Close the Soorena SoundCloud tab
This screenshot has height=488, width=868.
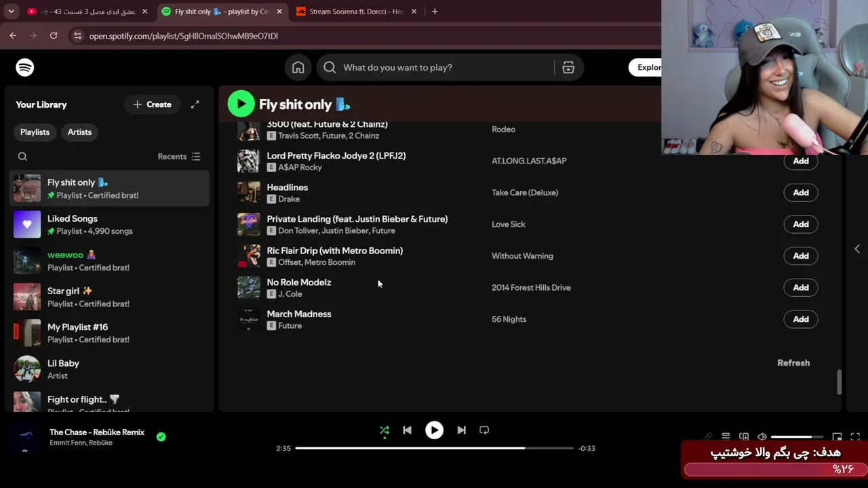click(414, 12)
